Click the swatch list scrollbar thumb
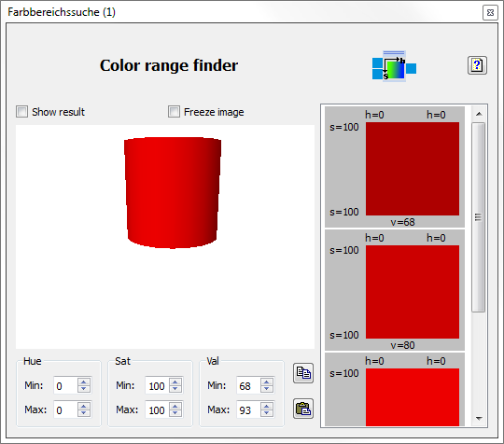The height and width of the screenshot is (444, 504). [x=478, y=217]
